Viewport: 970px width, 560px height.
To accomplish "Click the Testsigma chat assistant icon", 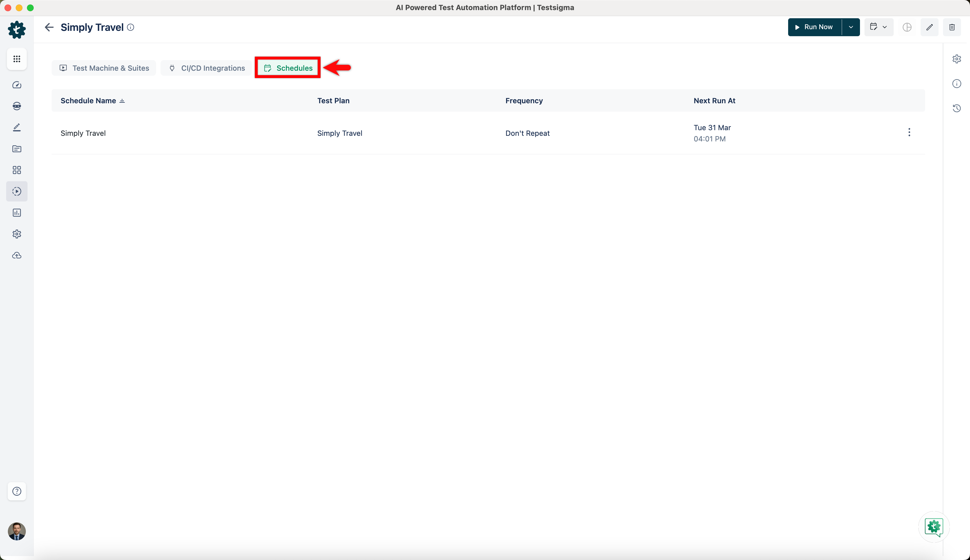I will (934, 527).
